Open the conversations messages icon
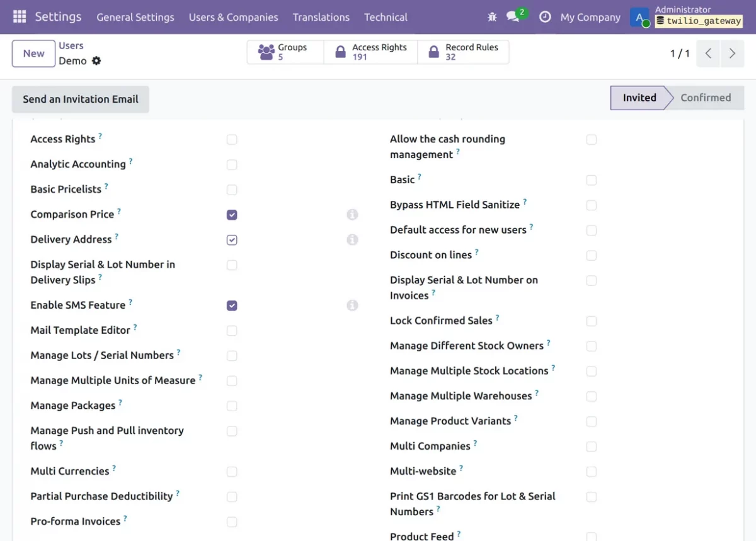 [513, 17]
